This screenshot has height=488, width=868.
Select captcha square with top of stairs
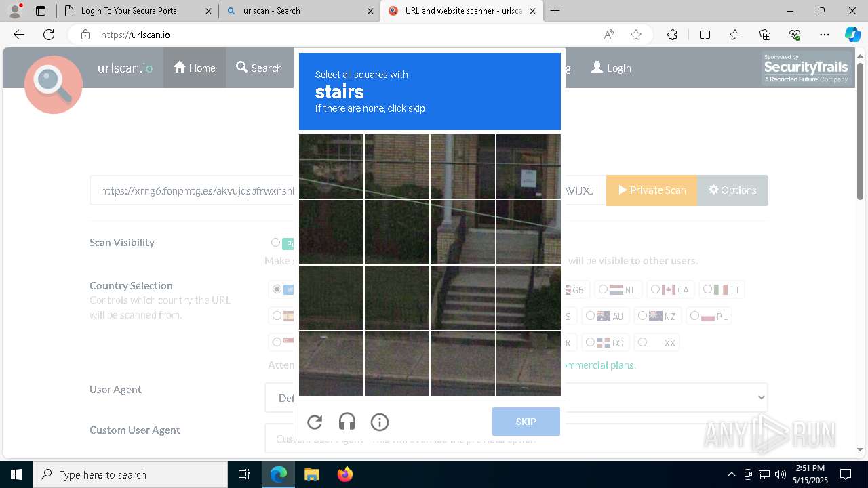462,232
